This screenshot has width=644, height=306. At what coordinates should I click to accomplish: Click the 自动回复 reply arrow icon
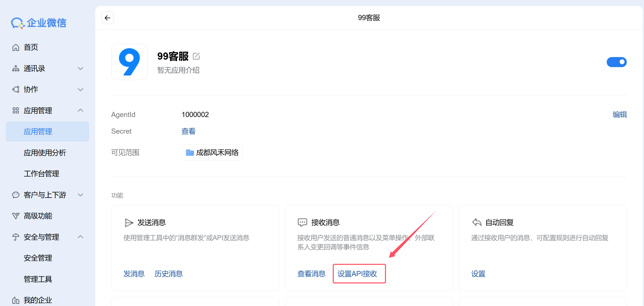(x=476, y=223)
